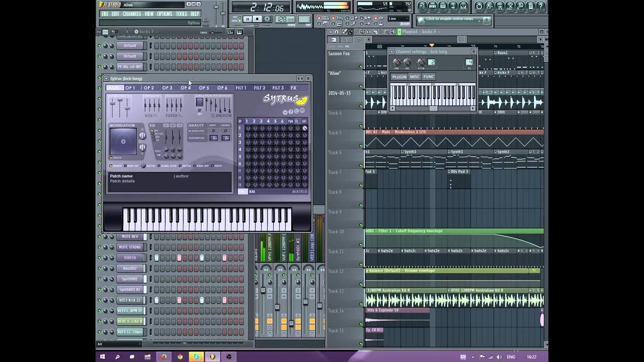This screenshot has width=644, height=362.
Task: Open the CHANNELS menu
Action: pyautogui.click(x=132, y=14)
